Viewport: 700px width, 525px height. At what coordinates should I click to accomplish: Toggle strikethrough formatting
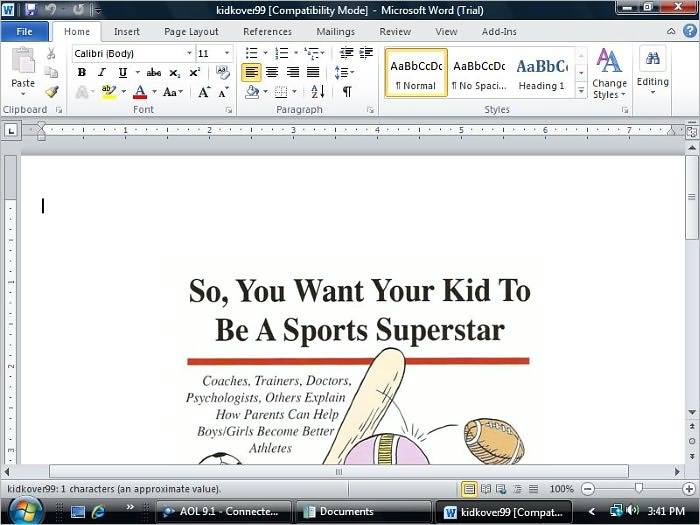154,72
